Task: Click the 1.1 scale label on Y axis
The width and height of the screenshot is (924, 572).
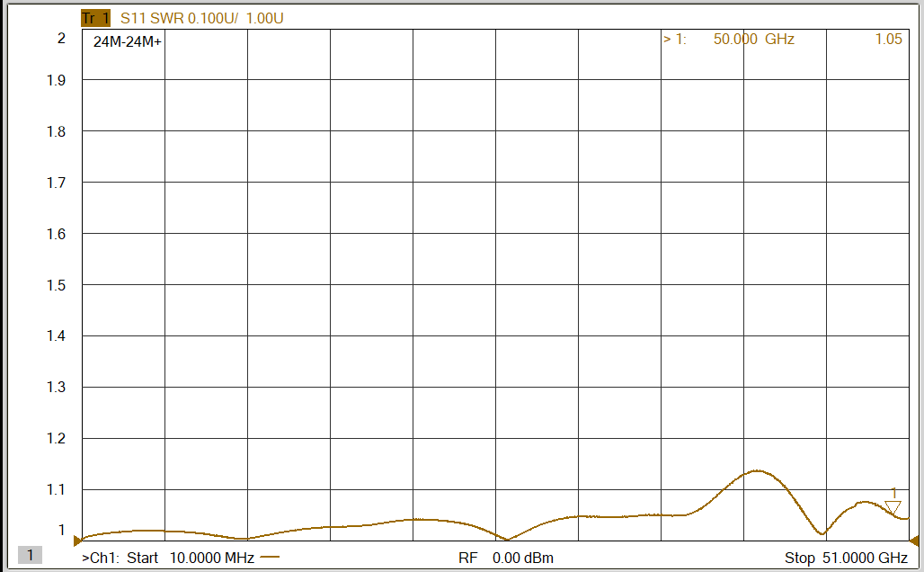Action: 56,489
